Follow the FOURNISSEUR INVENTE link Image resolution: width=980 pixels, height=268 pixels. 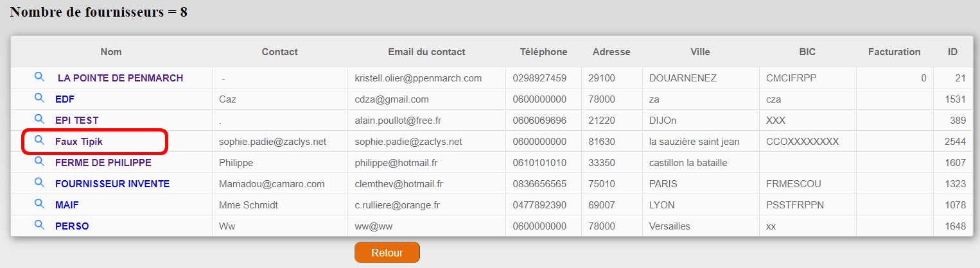(x=112, y=184)
